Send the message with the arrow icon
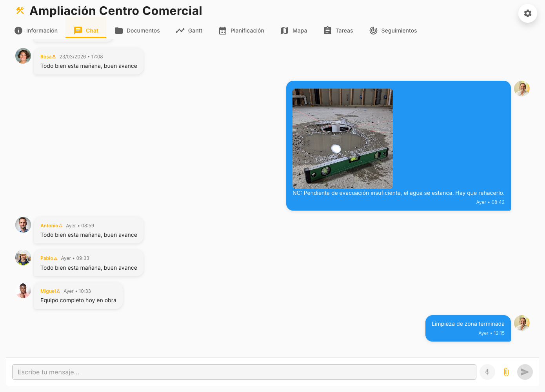 click(x=525, y=372)
